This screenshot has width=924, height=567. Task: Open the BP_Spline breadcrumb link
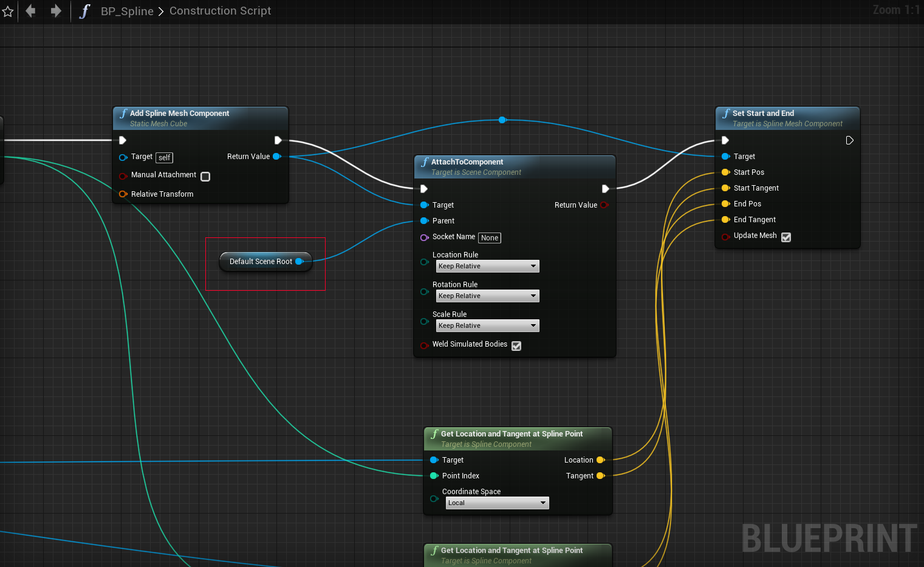(127, 11)
